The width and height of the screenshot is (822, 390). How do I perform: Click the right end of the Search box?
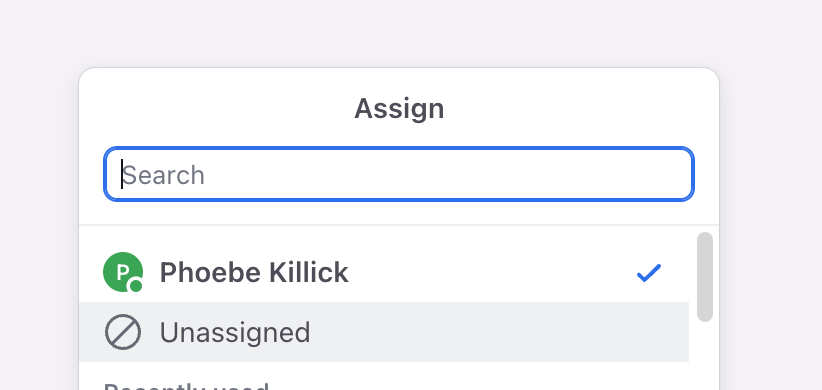tap(676, 174)
